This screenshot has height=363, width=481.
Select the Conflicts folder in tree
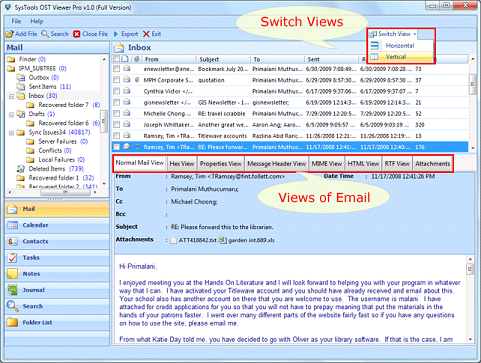pyautogui.click(x=50, y=151)
